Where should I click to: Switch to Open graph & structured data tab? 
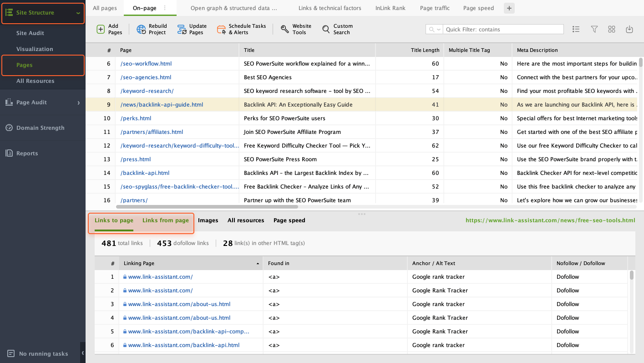(x=233, y=8)
